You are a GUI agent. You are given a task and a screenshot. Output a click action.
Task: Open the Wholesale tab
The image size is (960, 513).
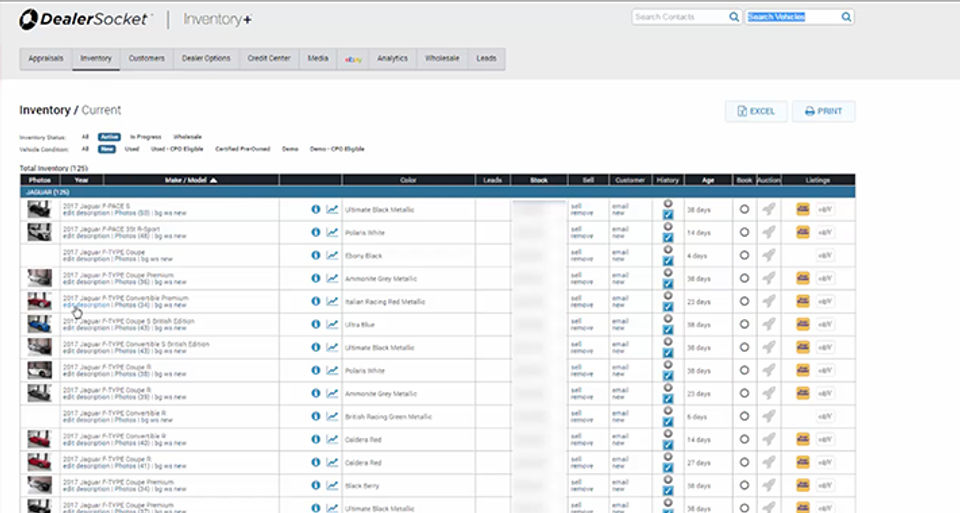[442, 59]
